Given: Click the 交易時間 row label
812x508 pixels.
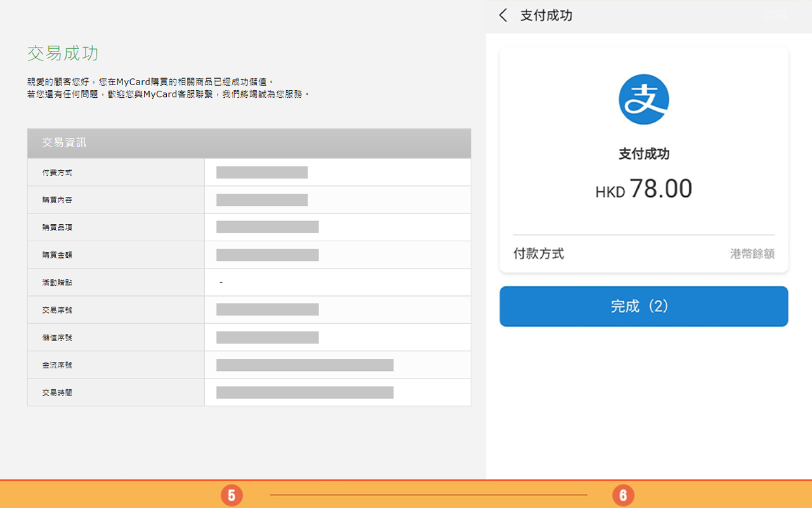Looking at the screenshot, I should pos(57,392).
